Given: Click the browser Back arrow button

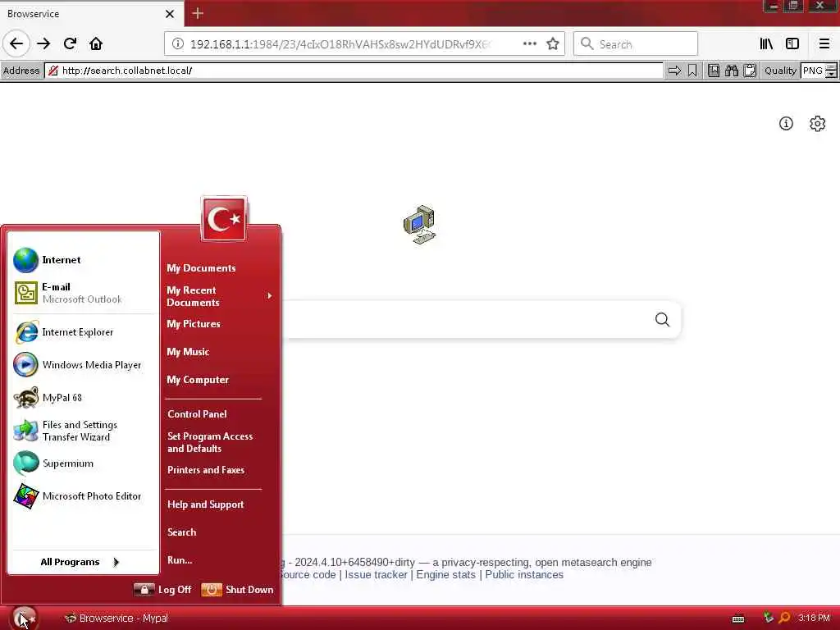Looking at the screenshot, I should tap(16, 43).
